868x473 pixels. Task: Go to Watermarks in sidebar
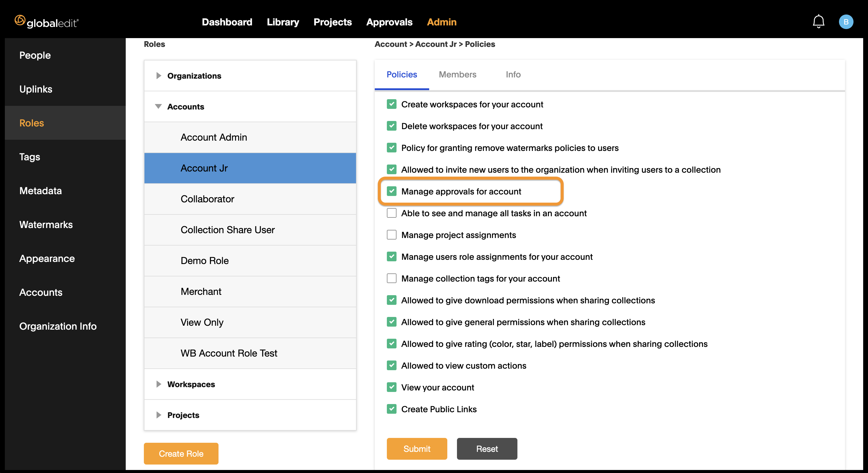pos(65,224)
